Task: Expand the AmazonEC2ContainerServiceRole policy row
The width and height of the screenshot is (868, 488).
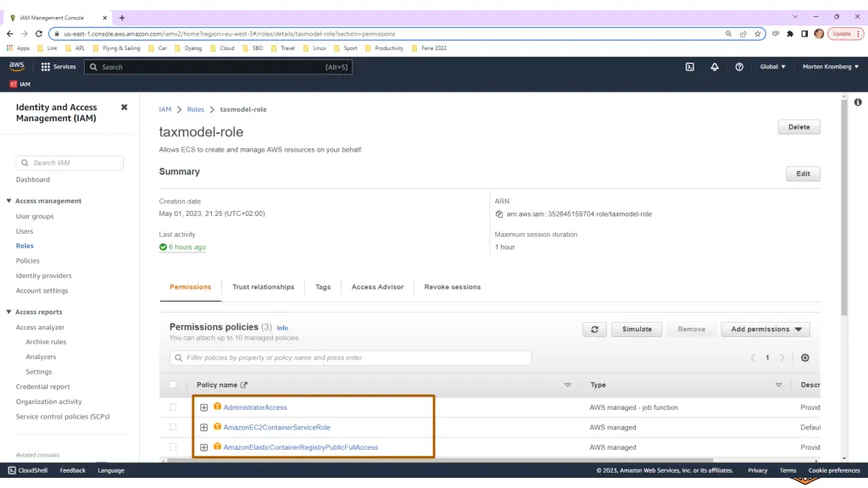Action: point(203,428)
